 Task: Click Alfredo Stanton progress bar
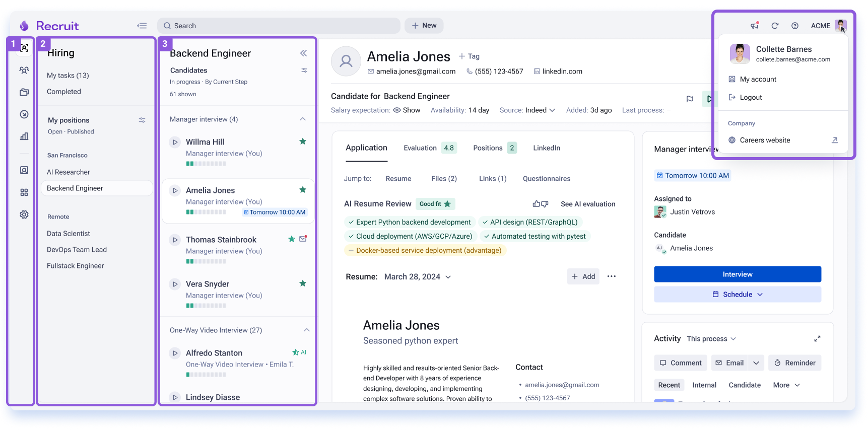pyautogui.click(x=206, y=375)
